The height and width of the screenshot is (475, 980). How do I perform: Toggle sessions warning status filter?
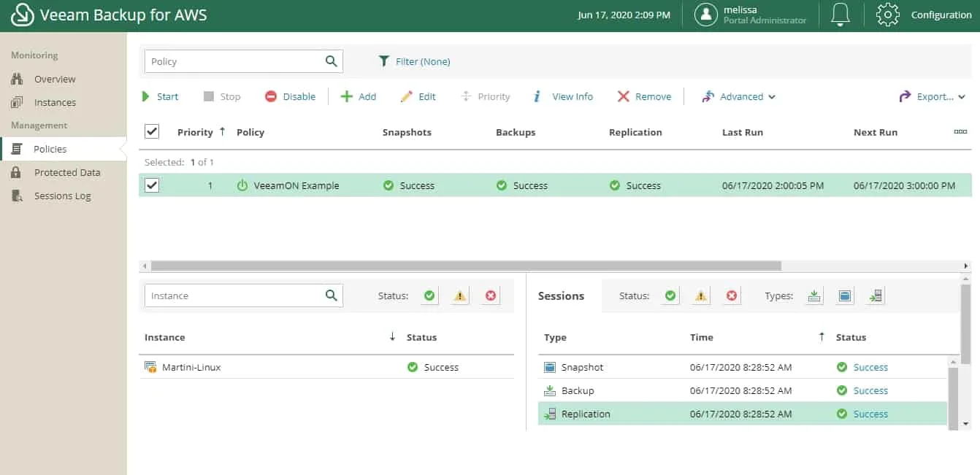tap(701, 296)
